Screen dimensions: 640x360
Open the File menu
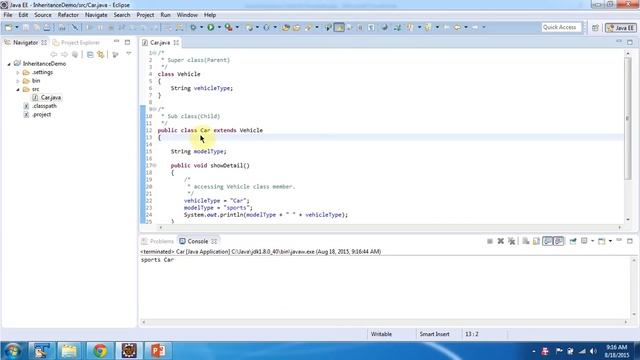8,15
